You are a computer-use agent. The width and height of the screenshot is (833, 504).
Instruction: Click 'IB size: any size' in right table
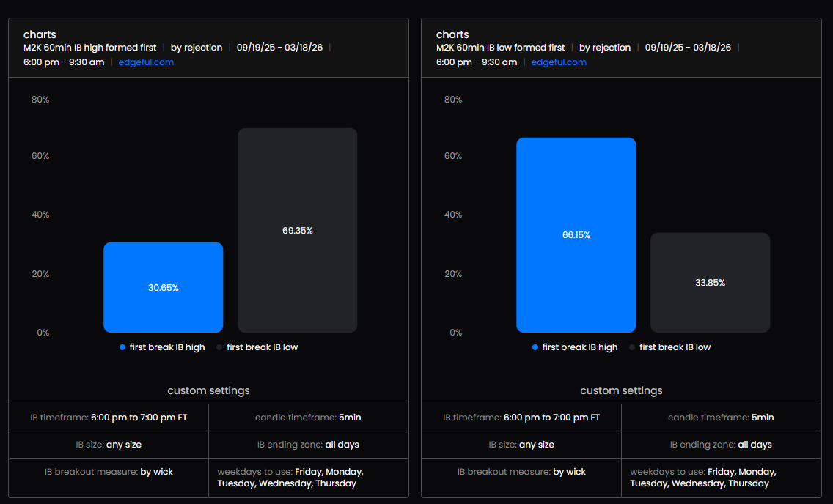click(521, 445)
